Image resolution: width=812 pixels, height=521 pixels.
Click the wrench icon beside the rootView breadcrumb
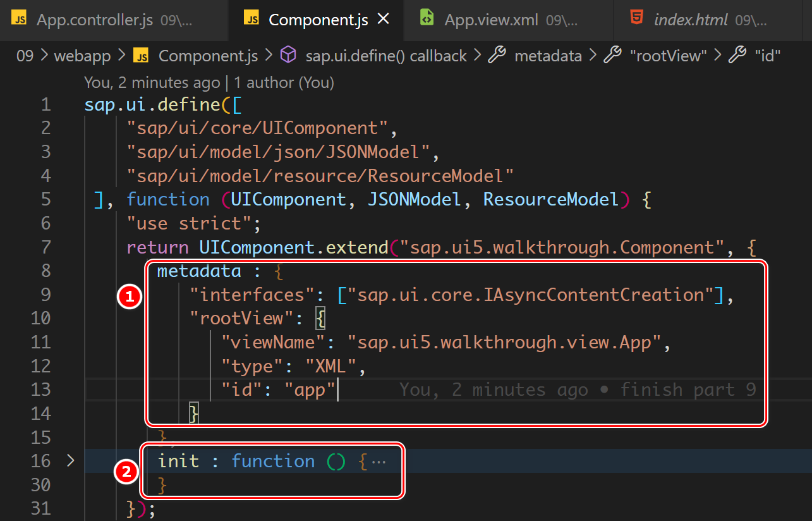point(613,56)
